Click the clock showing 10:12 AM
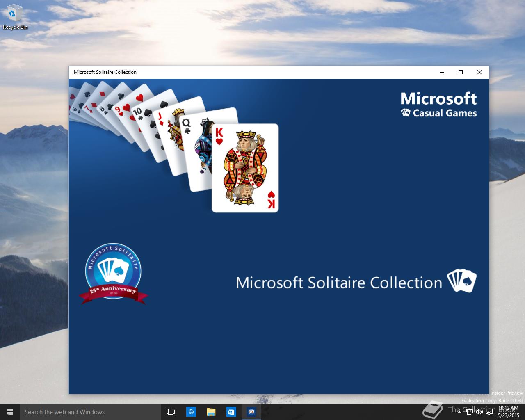 [x=509, y=412]
